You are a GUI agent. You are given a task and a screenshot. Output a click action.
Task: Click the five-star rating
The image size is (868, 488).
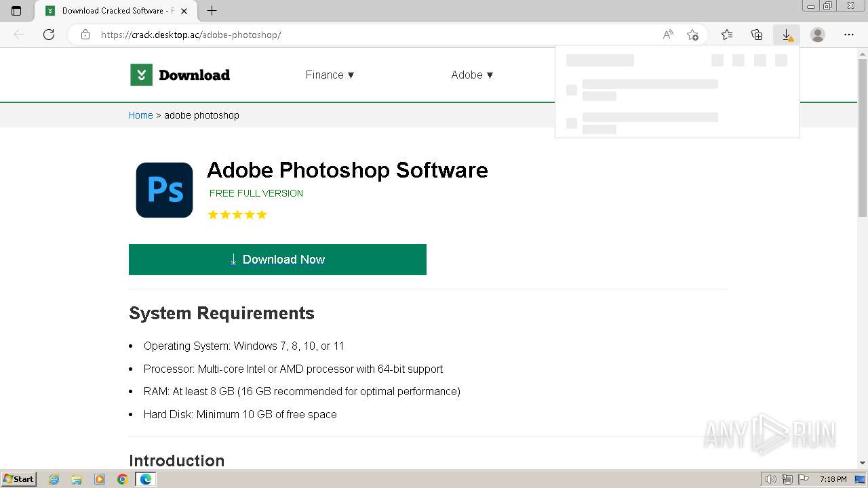[237, 215]
